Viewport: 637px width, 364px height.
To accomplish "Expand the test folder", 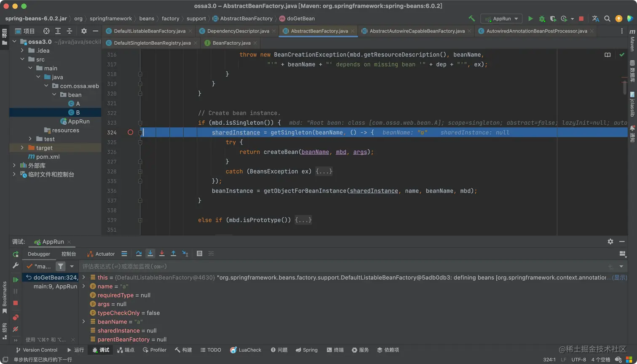I will pyautogui.click(x=30, y=139).
